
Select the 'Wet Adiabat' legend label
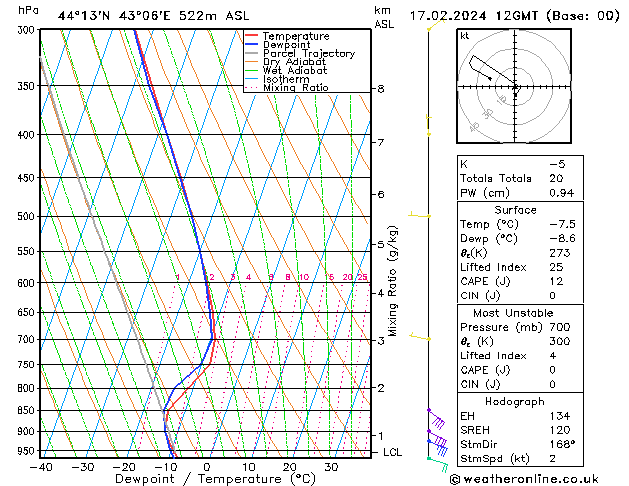coord(295,70)
